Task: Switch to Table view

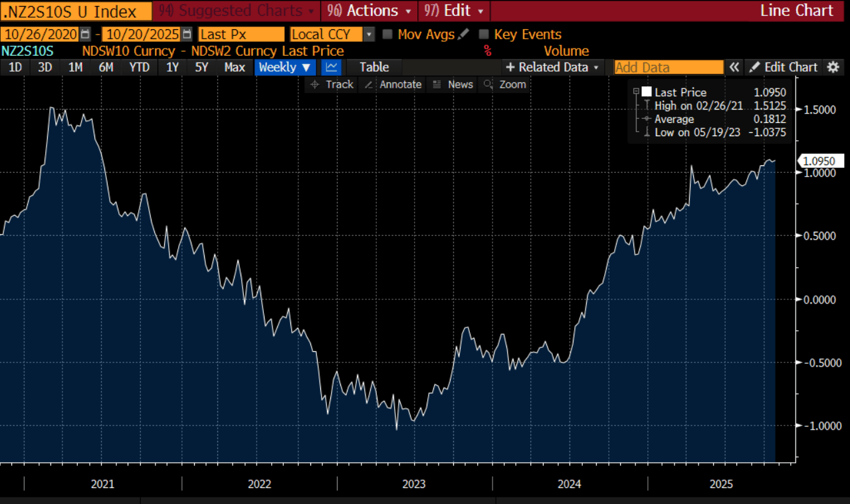Action: point(374,67)
